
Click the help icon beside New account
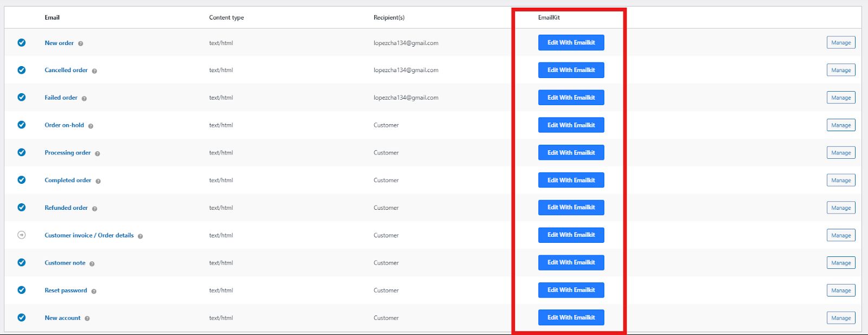[x=87, y=319]
